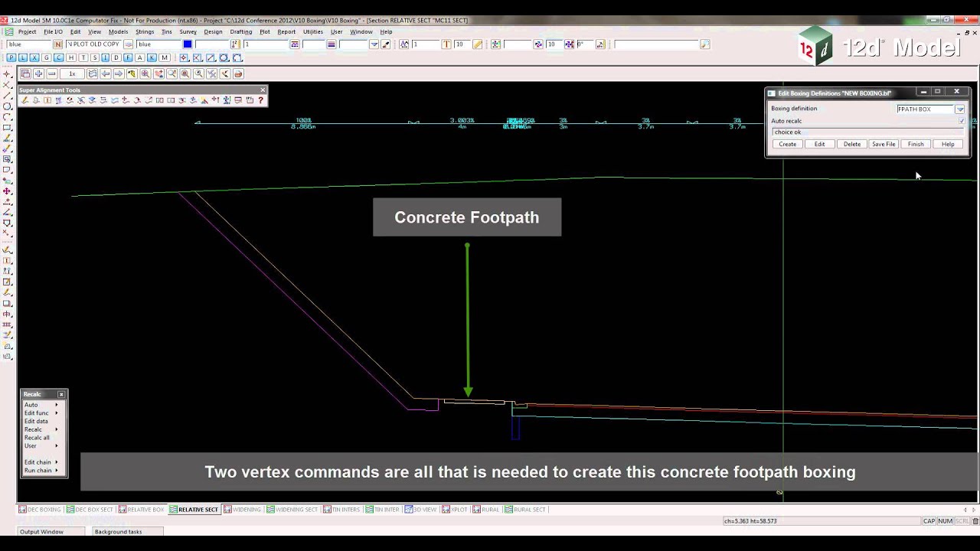Click the 1x zoom factor field
Viewport: 980px width, 551px height.
tap(72, 73)
